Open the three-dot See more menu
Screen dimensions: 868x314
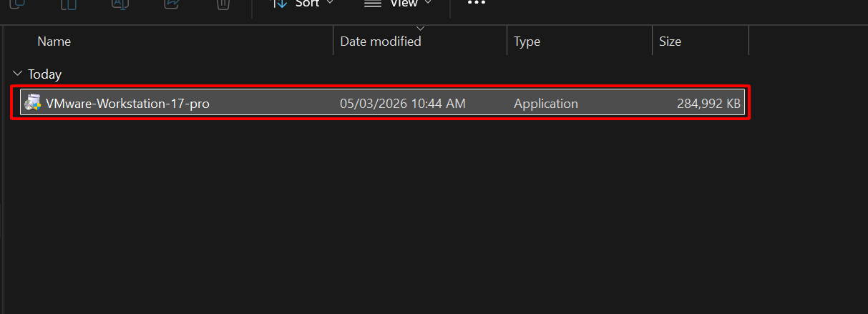pos(477,4)
